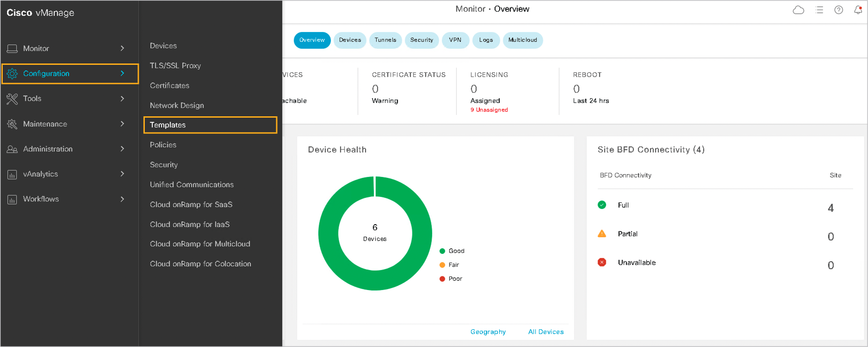Image resolution: width=868 pixels, height=347 pixels.
Task: Open the task list icon in header
Action: click(819, 10)
